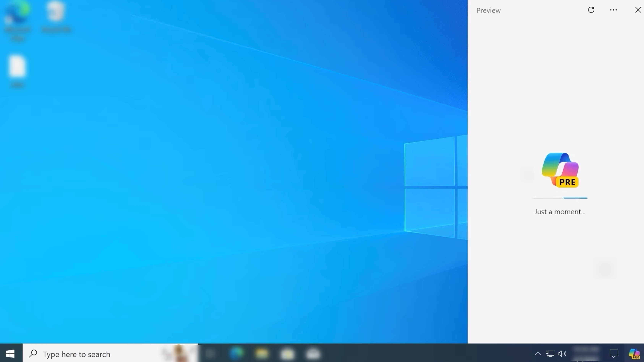Close the Preview panel
The width and height of the screenshot is (644, 362).
click(637, 10)
